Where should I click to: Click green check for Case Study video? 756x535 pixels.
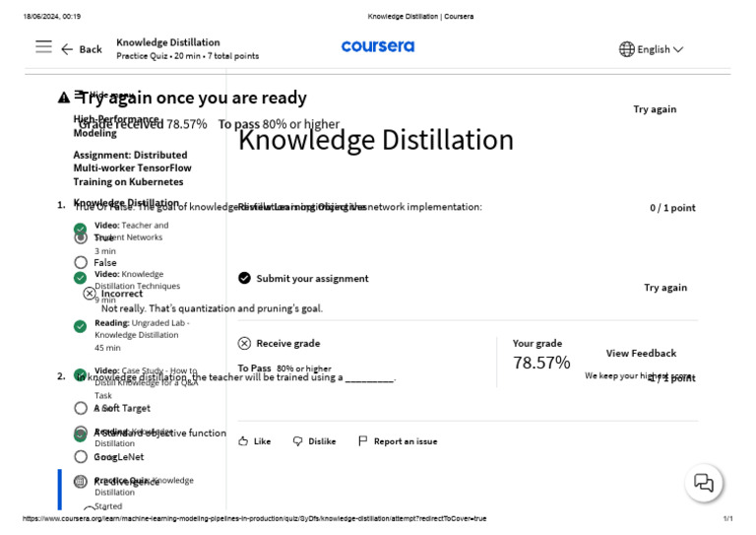click(80, 374)
